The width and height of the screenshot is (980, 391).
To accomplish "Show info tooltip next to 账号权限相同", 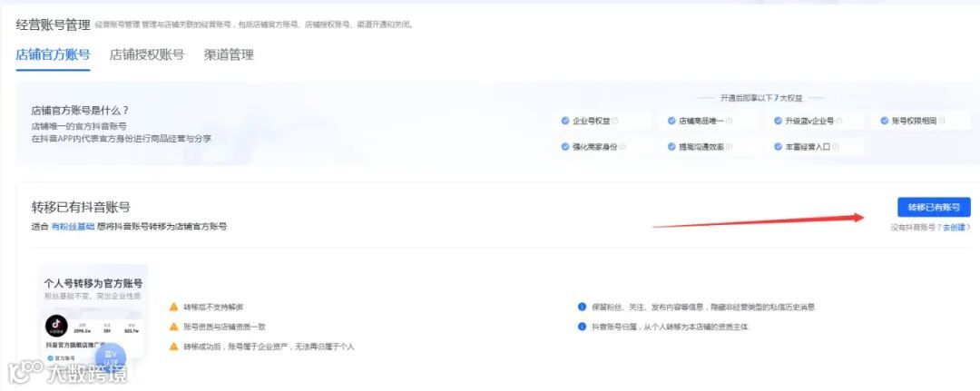I will tap(942, 122).
